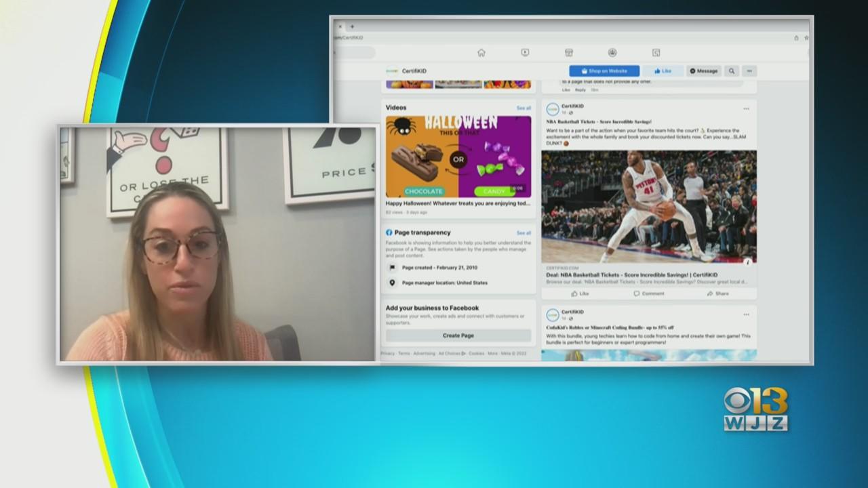Click the Create Page button
Image resolution: width=868 pixels, height=488 pixels.
pyautogui.click(x=458, y=335)
